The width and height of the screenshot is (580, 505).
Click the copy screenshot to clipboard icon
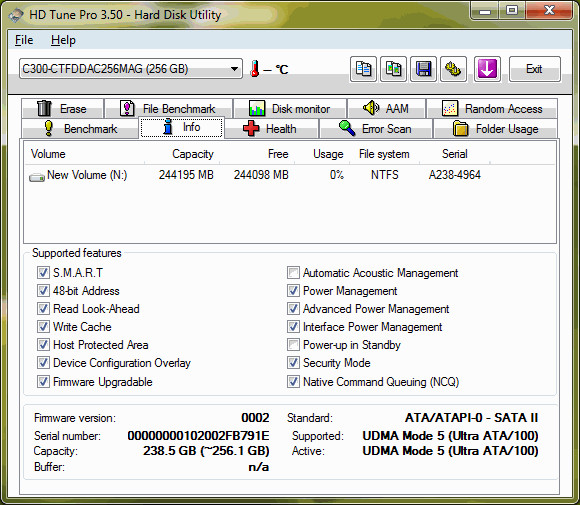[394, 69]
